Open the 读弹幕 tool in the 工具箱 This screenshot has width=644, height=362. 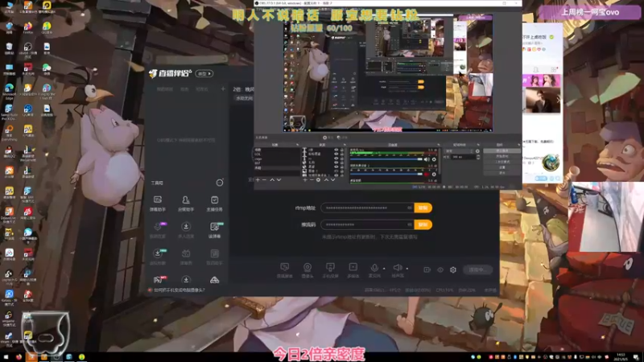214,230
